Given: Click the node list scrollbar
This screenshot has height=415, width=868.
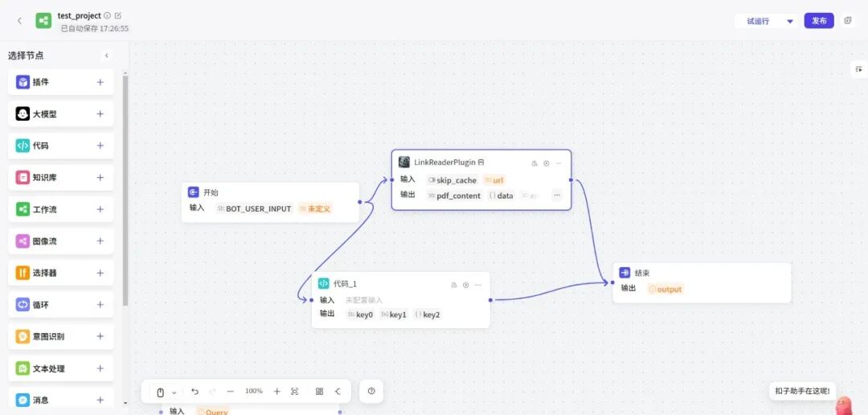Looking at the screenshot, I should (x=125, y=191).
